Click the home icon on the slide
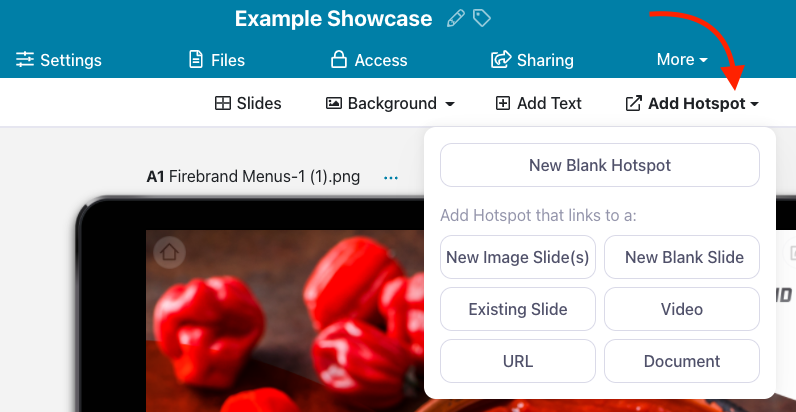The width and height of the screenshot is (796, 412). pos(168,253)
